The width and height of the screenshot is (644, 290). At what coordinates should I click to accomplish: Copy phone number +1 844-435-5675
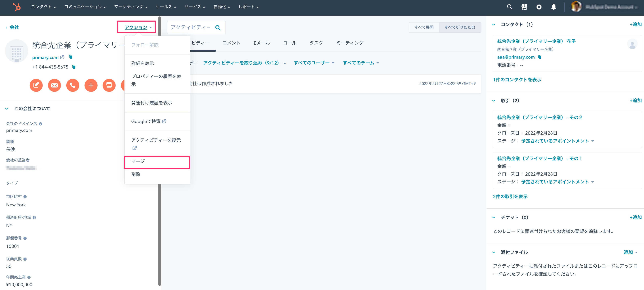(x=73, y=67)
